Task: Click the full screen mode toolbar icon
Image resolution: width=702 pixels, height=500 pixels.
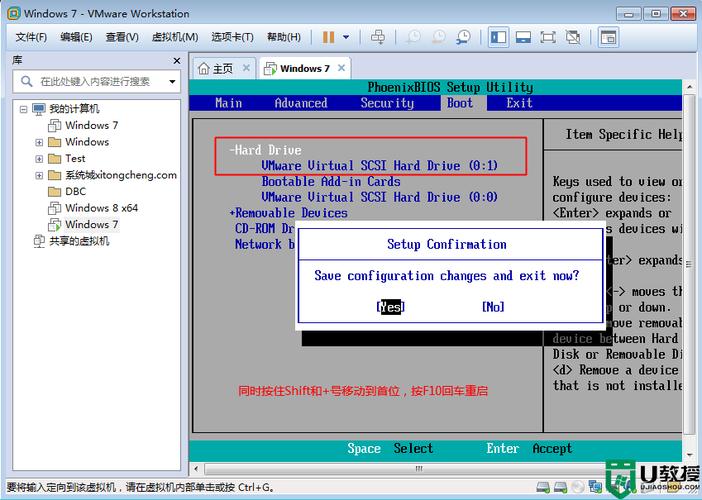Action: click(x=548, y=37)
